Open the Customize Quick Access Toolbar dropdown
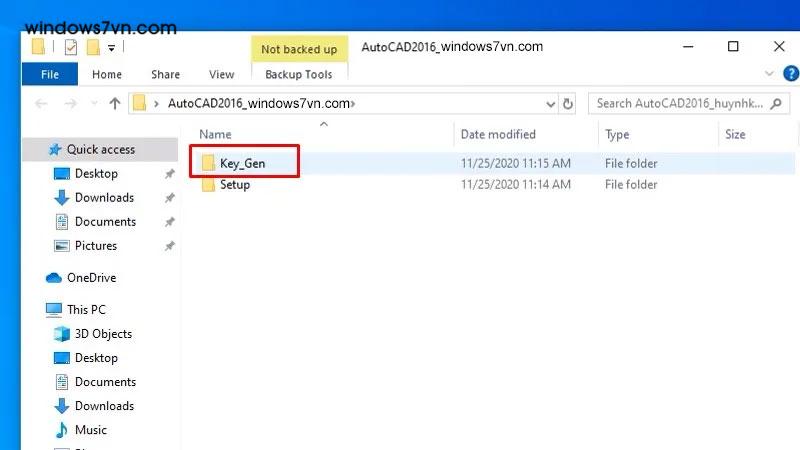 pyautogui.click(x=111, y=48)
